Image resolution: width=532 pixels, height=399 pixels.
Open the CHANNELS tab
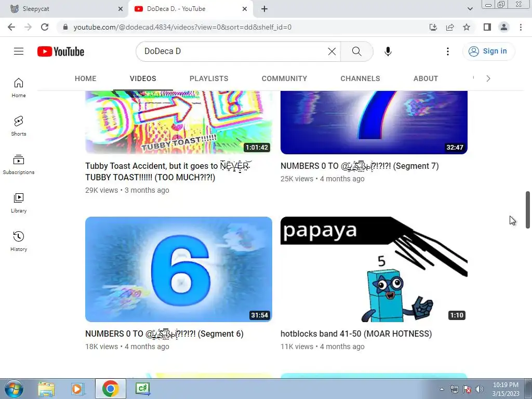click(x=360, y=78)
